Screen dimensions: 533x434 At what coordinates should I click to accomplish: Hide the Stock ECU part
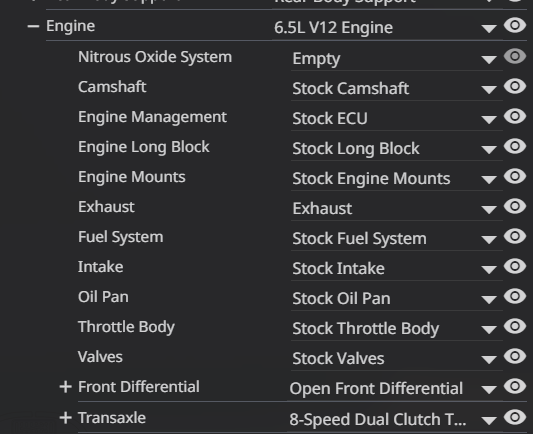coord(515,116)
